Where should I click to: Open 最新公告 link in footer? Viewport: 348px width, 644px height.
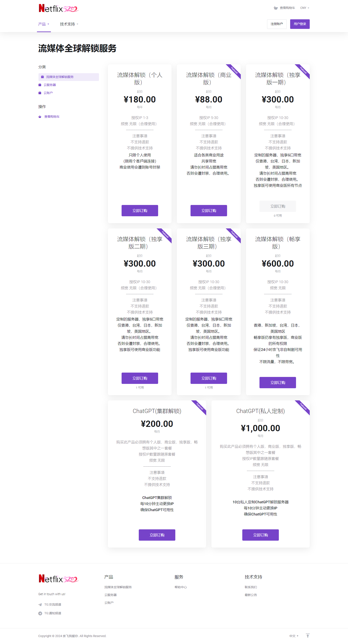(251, 595)
